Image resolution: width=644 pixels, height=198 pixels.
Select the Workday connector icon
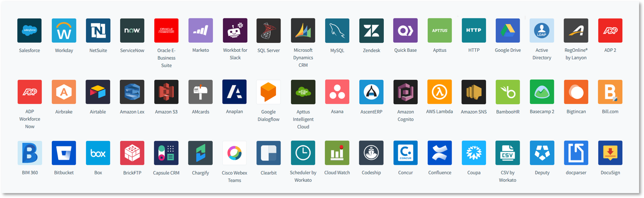tap(64, 31)
